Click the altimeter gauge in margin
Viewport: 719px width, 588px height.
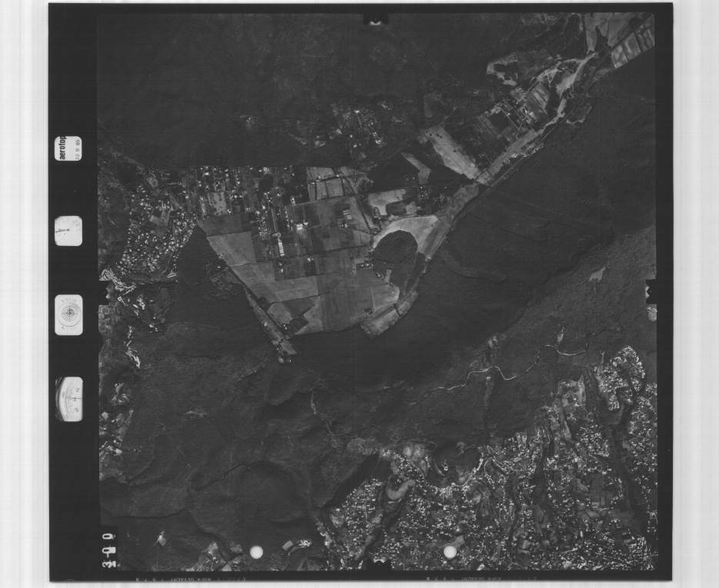(x=69, y=399)
